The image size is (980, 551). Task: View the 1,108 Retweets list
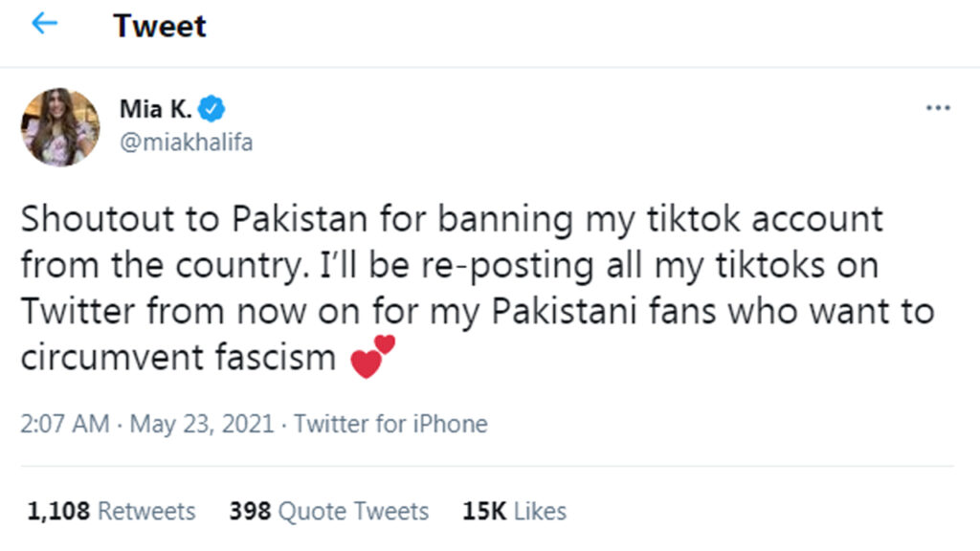(x=111, y=512)
